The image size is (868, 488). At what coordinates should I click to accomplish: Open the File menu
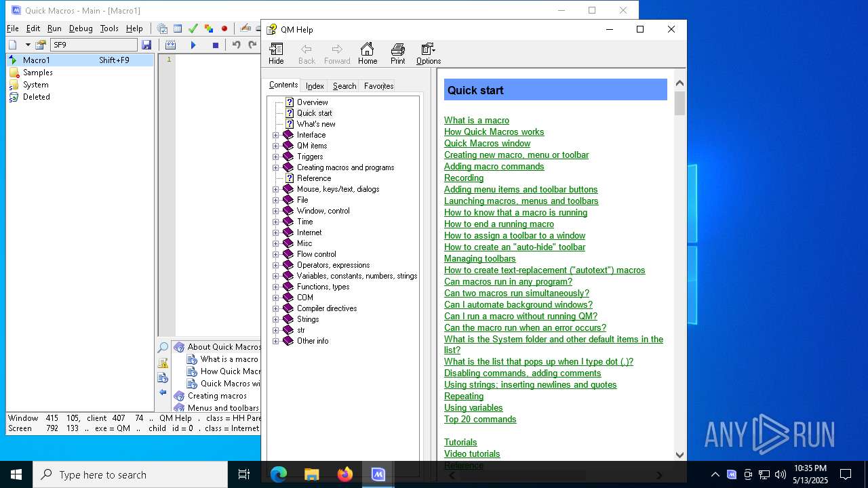tap(13, 28)
